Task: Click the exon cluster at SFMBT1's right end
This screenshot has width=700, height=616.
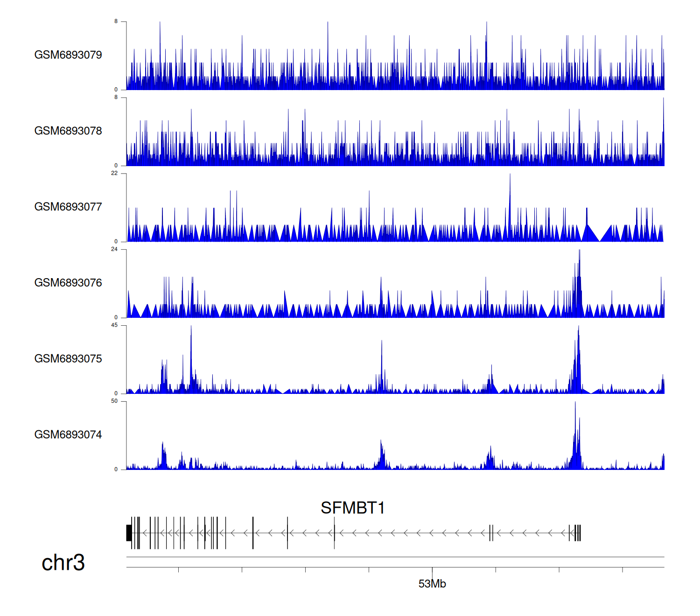Action: pyautogui.click(x=577, y=533)
